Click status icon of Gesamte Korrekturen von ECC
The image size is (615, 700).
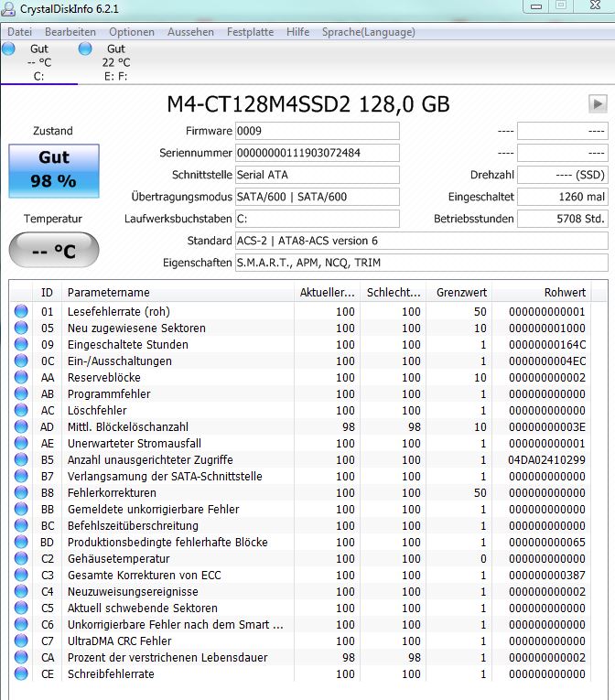click(21, 575)
